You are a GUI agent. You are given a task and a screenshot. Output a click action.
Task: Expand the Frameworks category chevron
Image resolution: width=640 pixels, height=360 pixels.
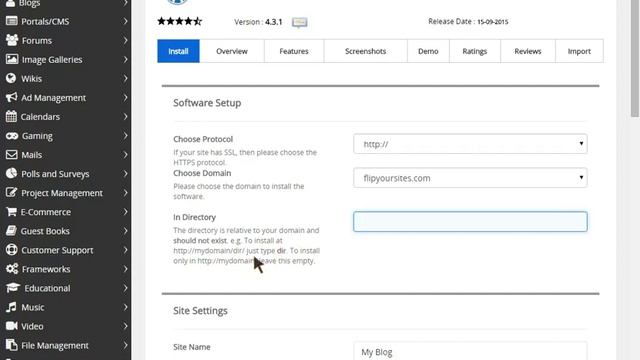pos(125,269)
